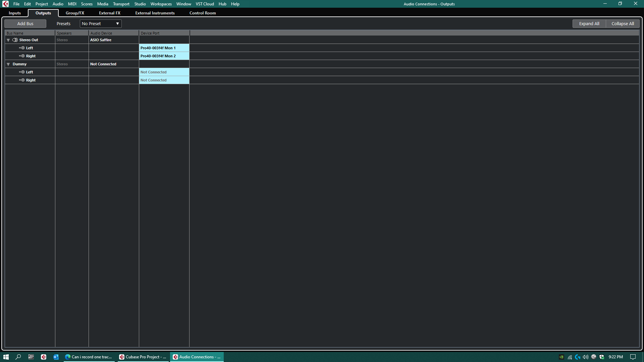This screenshot has height=362, width=644.
Task: Click the Dummy bus Left channel connector icon
Action: click(22, 72)
